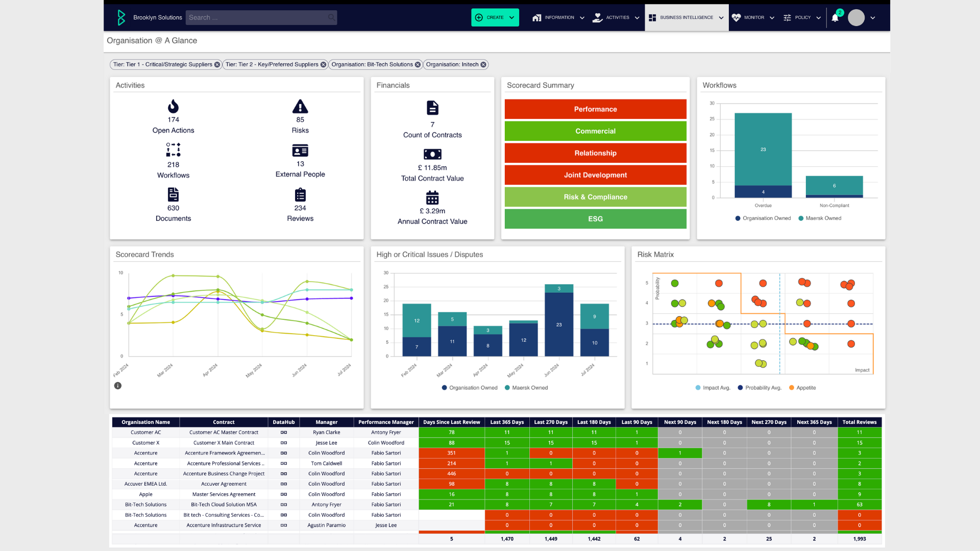Click the 446 days cell for Accenture Business Change

point(451,474)
